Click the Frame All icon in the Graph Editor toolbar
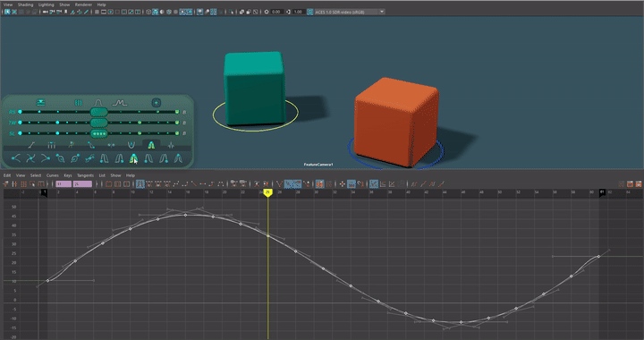Screen dimensions: 644x340 108,184
